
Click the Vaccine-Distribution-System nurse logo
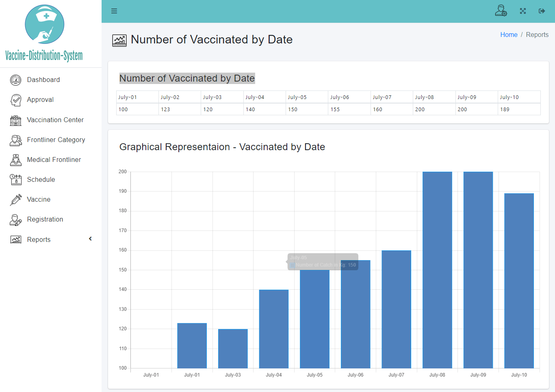[x=45, y=24]
